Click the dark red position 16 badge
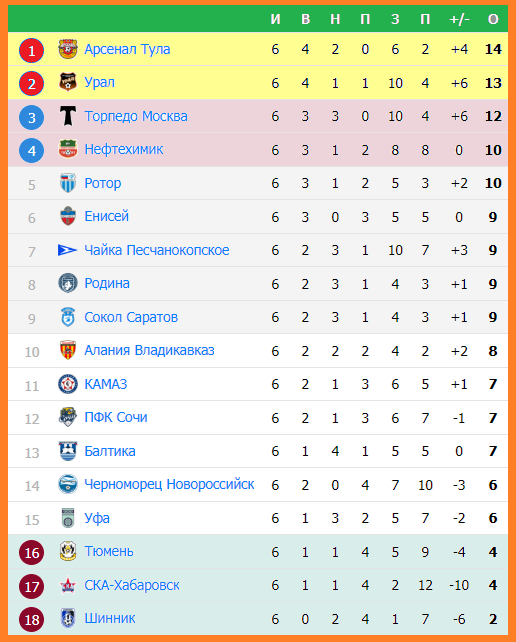The height and width of the screenshot is (642, 516). (x=32, y=553)
